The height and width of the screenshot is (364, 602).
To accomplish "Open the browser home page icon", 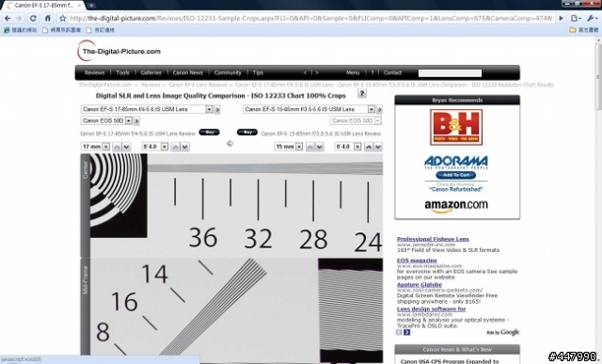I will [x=48, y=18].
